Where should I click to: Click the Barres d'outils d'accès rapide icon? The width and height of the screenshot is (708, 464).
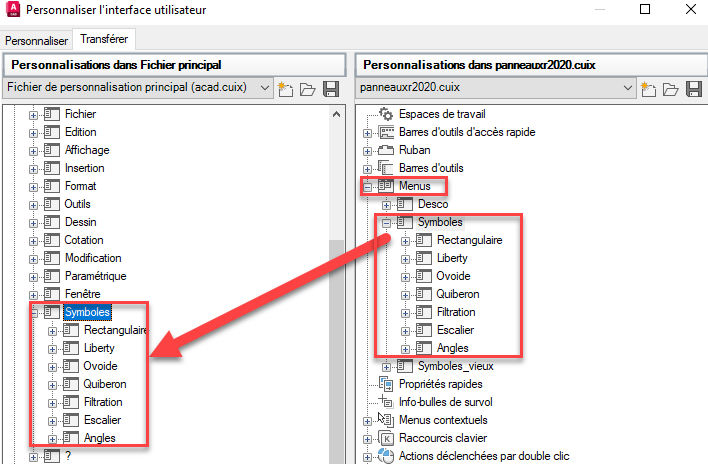click(386, 132)
